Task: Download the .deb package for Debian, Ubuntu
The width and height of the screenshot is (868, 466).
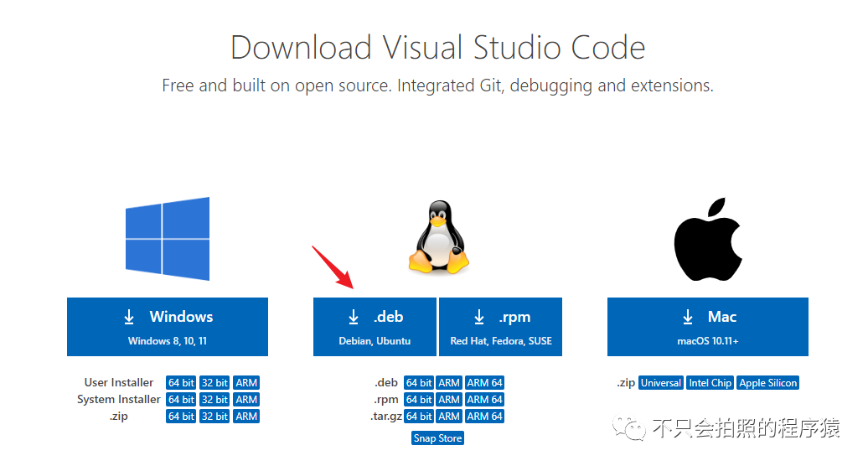Action: [375, 327]
